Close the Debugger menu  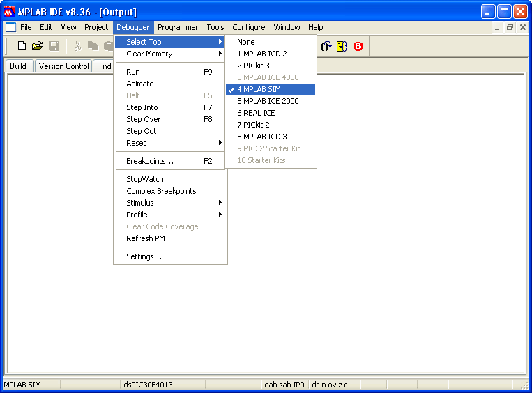click(x=133, y=27)
